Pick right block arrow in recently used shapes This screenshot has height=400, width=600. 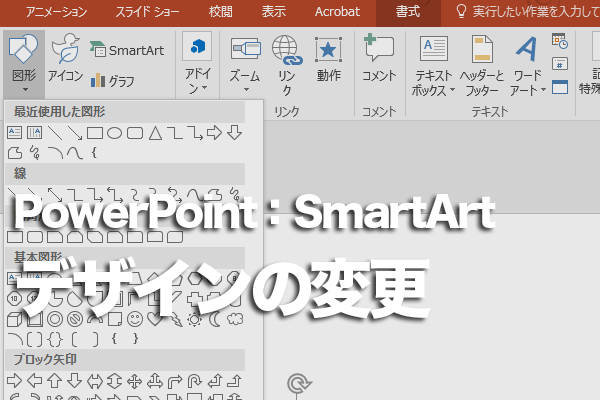click(x=214, y=132)
